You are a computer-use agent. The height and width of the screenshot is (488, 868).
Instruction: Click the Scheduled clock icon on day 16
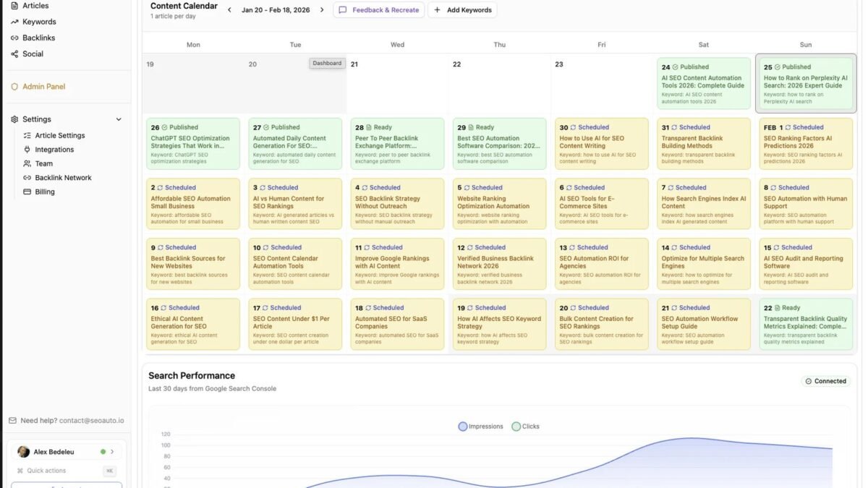point(164,308)
